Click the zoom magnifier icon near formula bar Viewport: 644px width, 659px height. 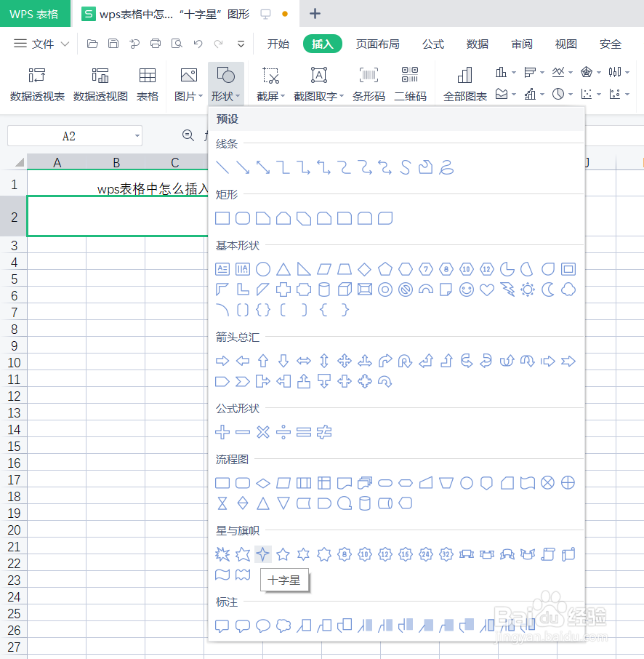(188, 135)
